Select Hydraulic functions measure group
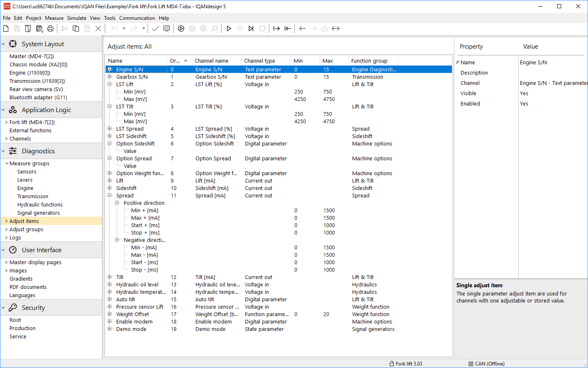Viewport: 588px width, 368px height. 40,205
